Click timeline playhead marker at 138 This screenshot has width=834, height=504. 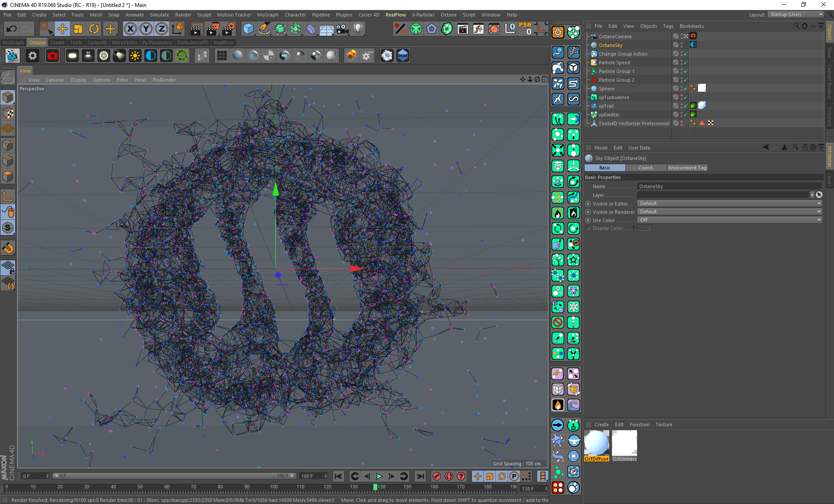point(375,487)
